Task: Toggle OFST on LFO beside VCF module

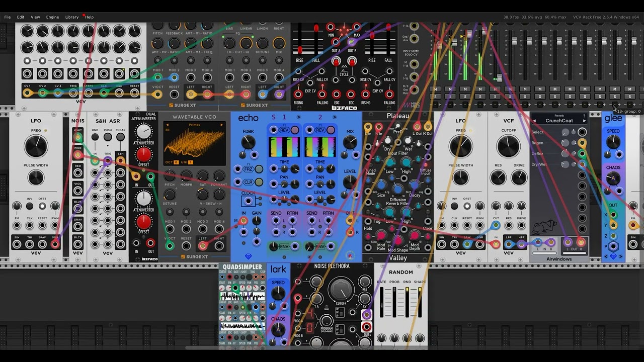Action: point(467,206)
